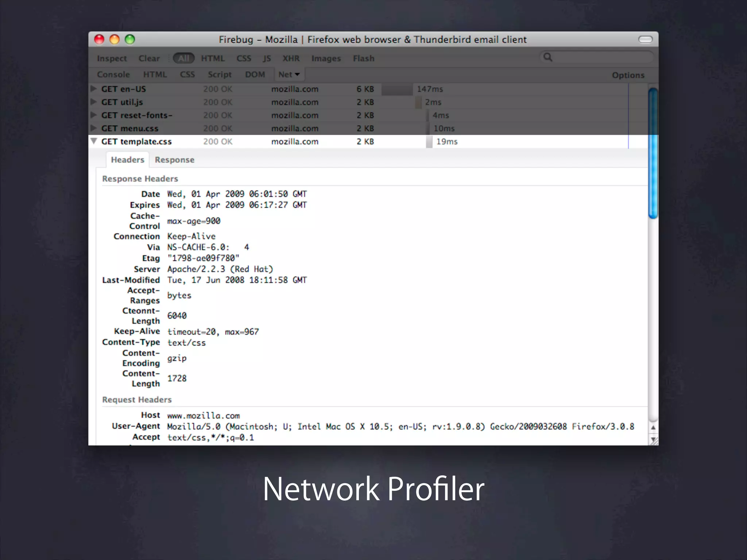Filter requests by HTML type
This screenshot has width=747, height=560.
[x=213, y=58]
